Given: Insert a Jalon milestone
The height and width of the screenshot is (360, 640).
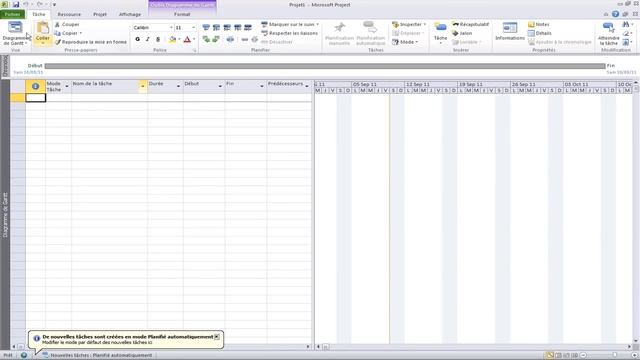Looking at the screenshot, I should pyautogui.click(x=462, y=33).
